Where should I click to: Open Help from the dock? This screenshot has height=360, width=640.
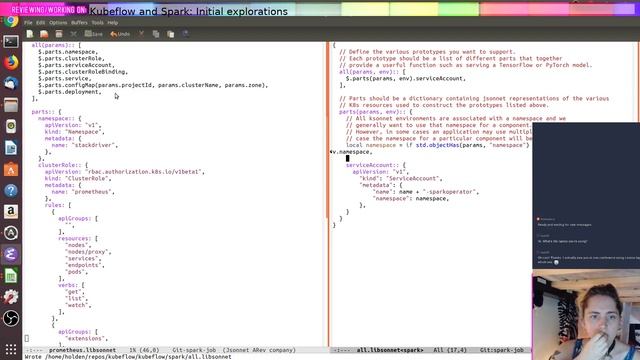11,190
